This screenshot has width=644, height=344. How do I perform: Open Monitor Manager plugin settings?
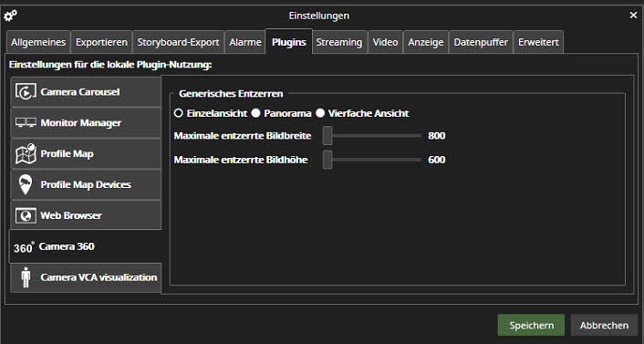coord(86,122)
